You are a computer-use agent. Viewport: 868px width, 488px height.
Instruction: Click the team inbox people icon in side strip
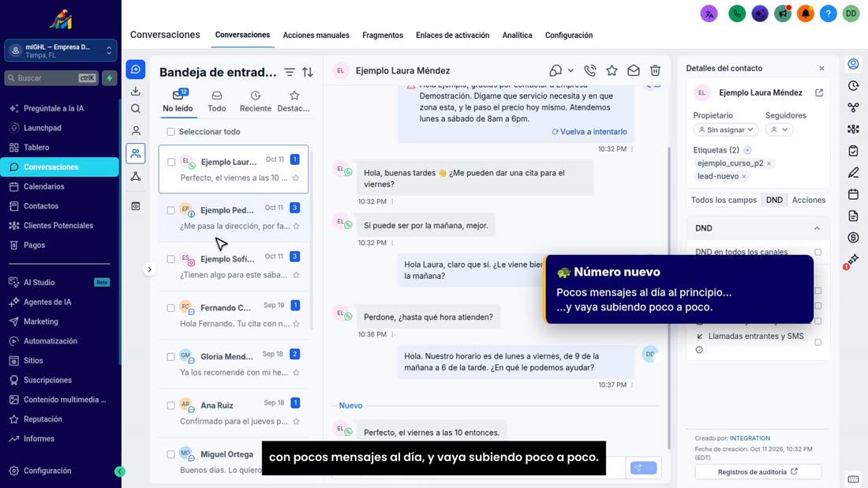click(x=136, y=153)
